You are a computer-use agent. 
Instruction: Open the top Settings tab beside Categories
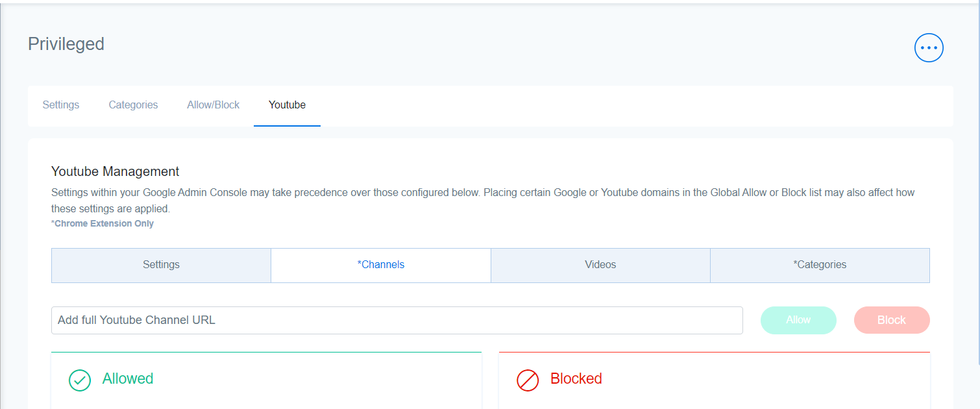(61, 105)
